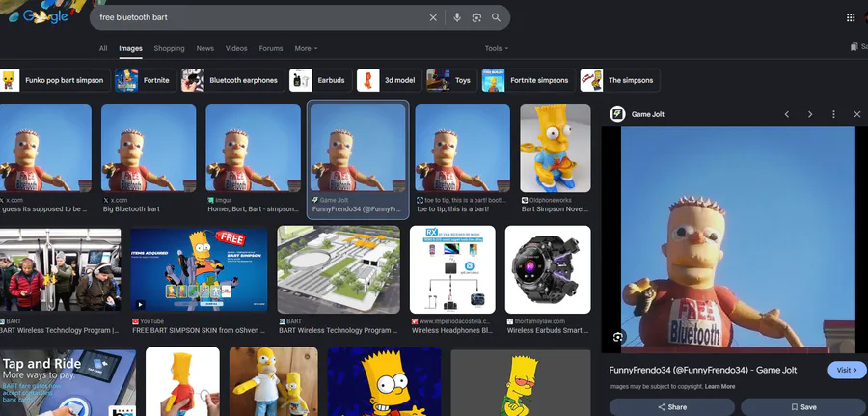Click the Share button
The height and width of the screenshot is (416, 868).
672,407
